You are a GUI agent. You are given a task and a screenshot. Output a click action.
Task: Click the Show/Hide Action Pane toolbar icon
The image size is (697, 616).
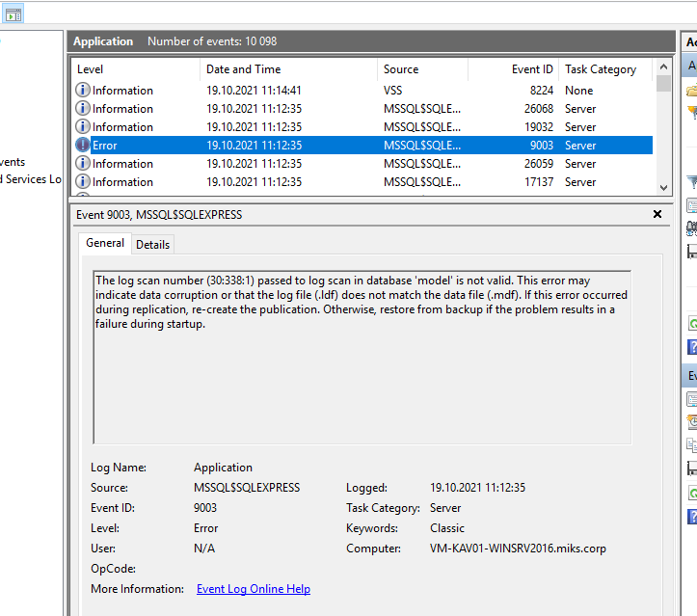13,13
